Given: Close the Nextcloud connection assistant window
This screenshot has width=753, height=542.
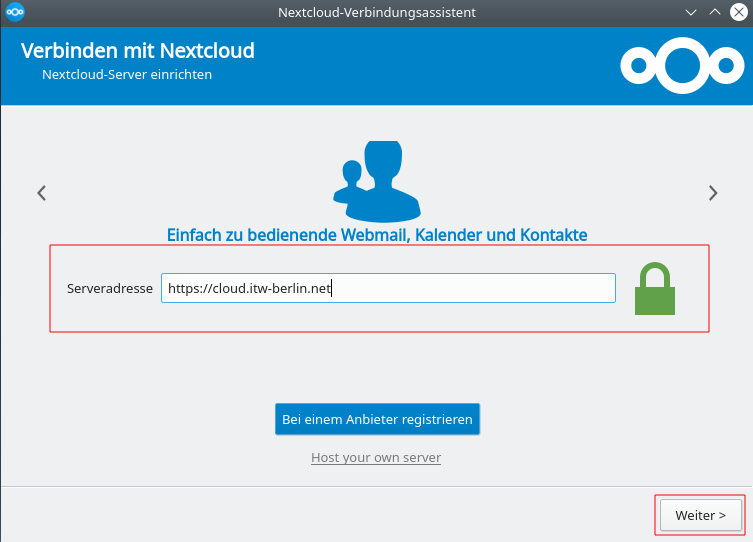Looking at the screenshot, I should [739, 12].
